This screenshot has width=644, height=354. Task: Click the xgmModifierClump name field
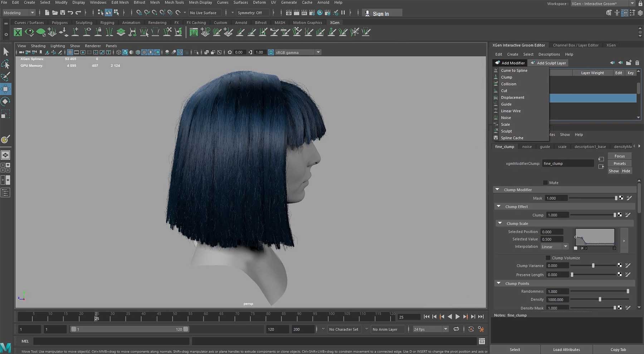567,164
